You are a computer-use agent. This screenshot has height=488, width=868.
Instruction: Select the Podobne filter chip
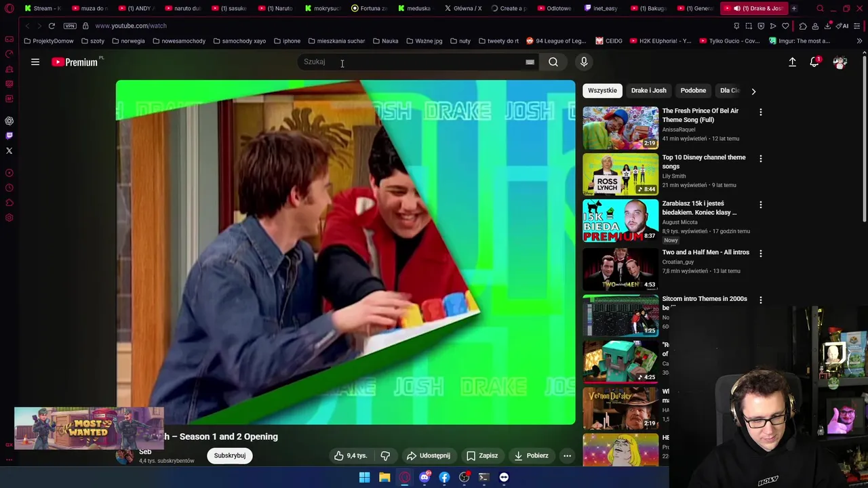[x=693, y=90]
